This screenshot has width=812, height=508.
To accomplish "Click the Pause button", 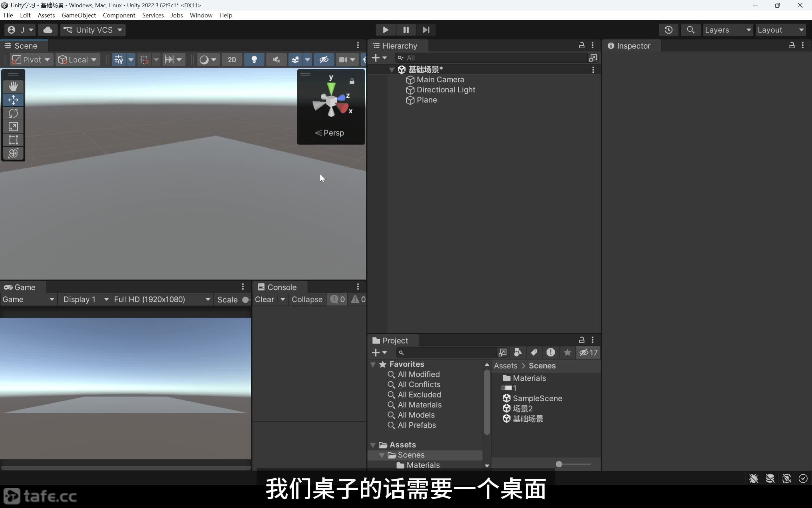I will 406,30.
